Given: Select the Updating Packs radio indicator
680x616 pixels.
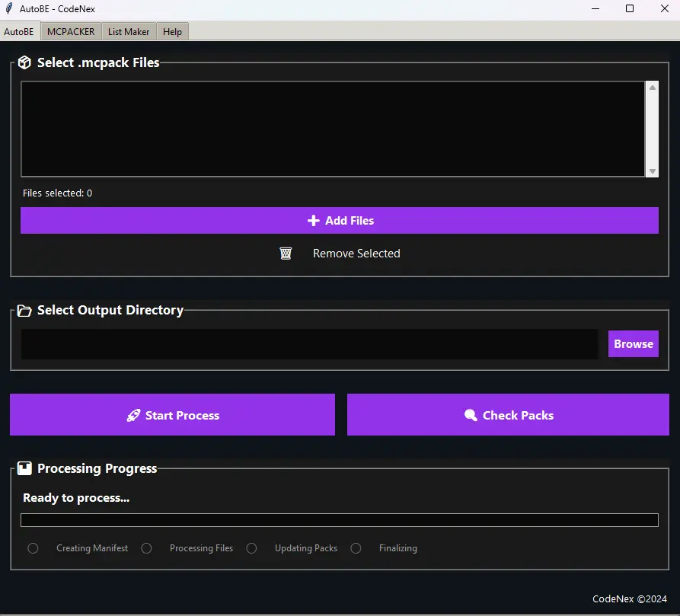Looking at the screenshot, I should [251, 548].
